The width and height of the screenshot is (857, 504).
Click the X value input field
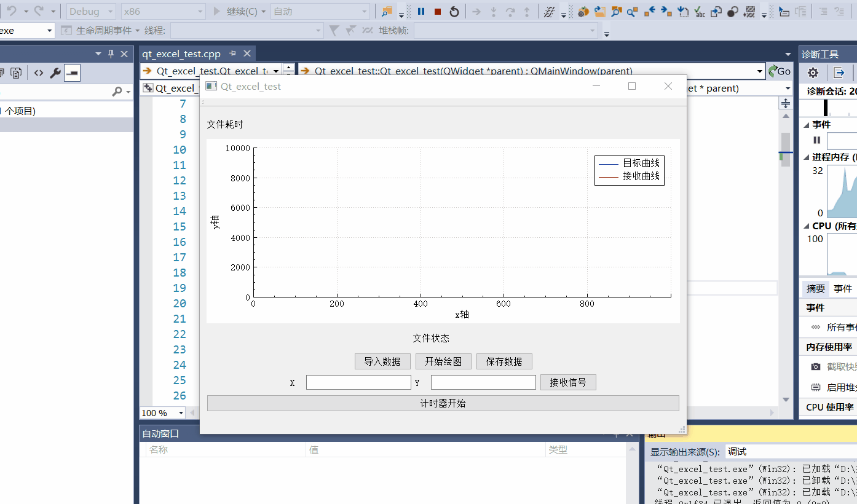358,382
